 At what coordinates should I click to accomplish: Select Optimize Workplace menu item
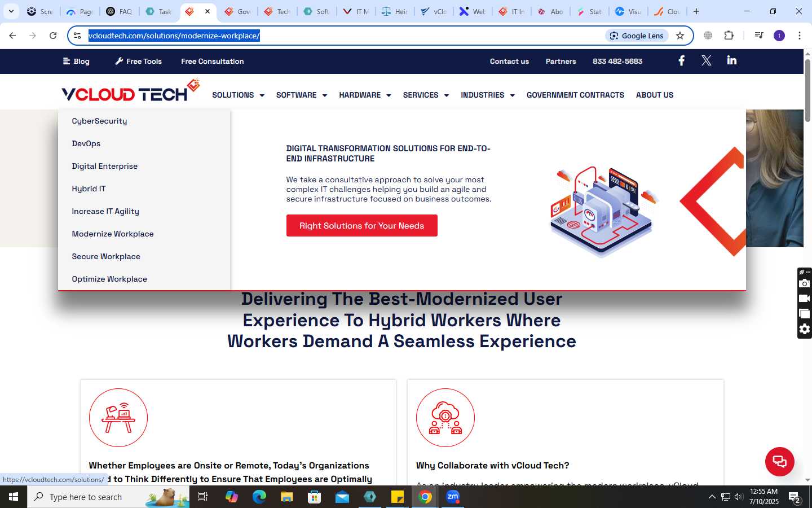(109, 279)
